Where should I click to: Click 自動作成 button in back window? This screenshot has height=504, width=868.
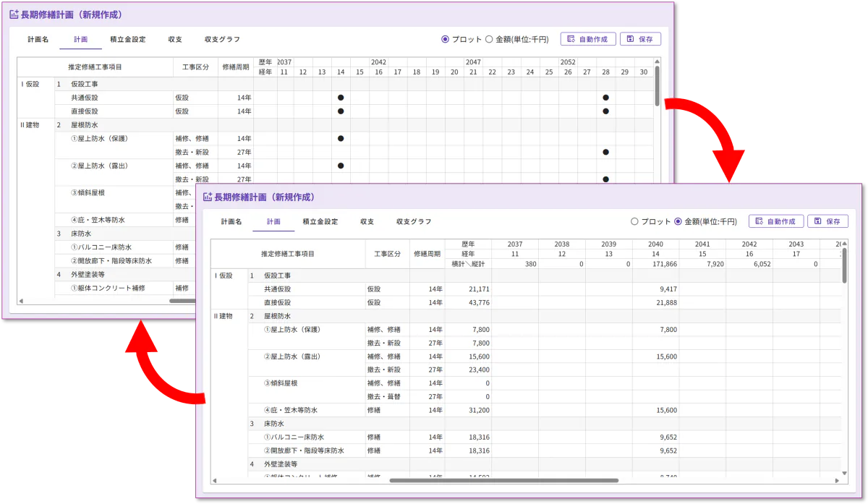pos(588,39)
